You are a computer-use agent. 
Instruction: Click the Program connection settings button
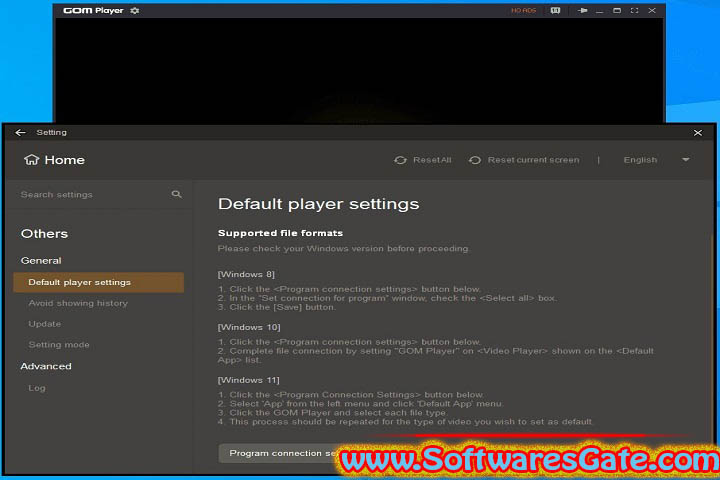coord(280,453)
